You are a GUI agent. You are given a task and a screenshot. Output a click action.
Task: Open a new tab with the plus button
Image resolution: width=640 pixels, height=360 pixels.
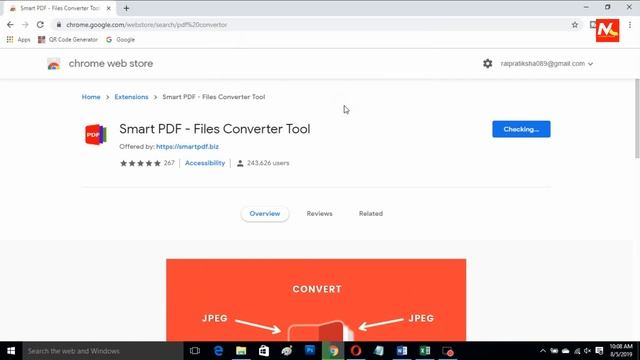point(126,8)
